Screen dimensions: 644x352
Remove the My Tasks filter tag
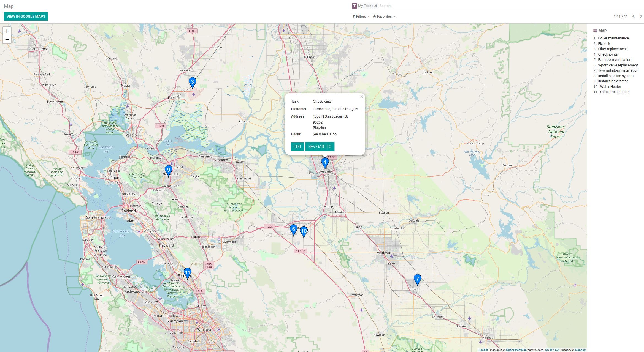375,6
